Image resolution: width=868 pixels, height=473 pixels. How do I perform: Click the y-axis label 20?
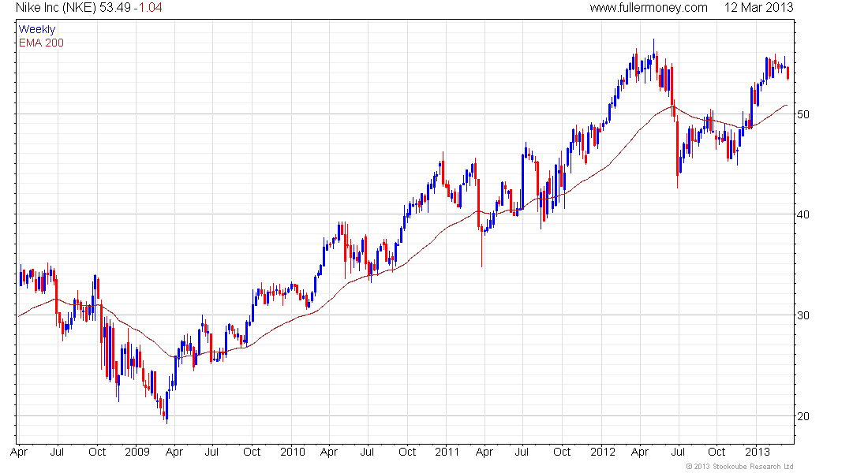(x=803, y=416)
